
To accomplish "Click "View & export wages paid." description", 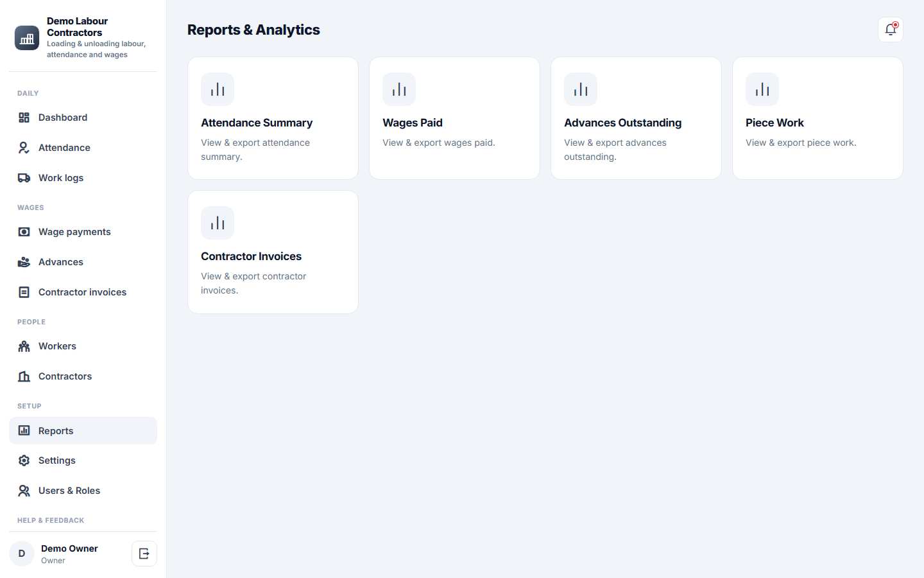I will (x=439, y=143).
